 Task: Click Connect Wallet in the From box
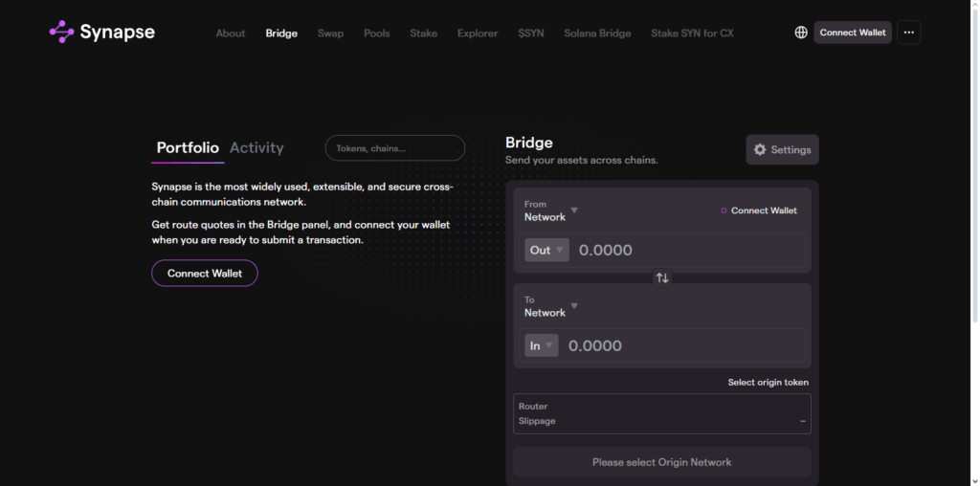click(x=759, y=210)
